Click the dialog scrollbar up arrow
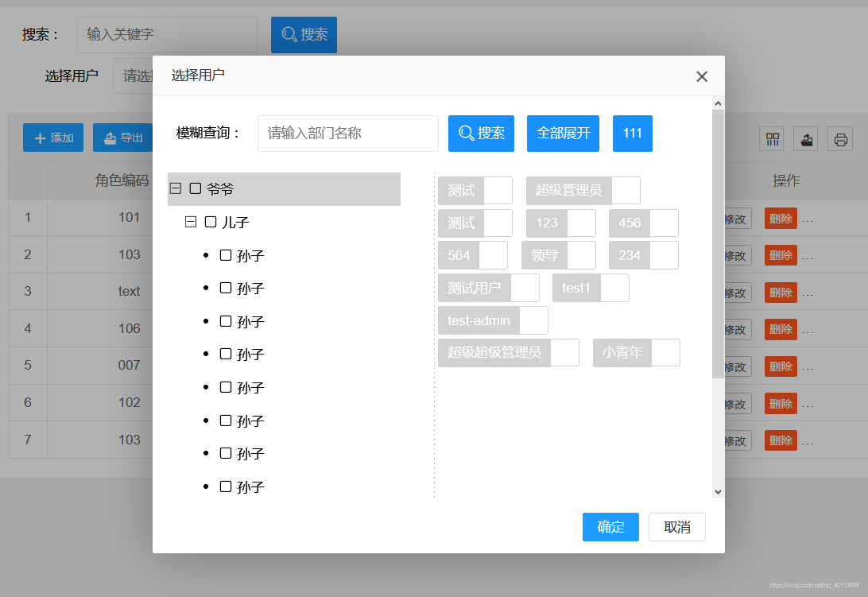The width and height of the screenshot is (868, 597). [x=718, y=103]
